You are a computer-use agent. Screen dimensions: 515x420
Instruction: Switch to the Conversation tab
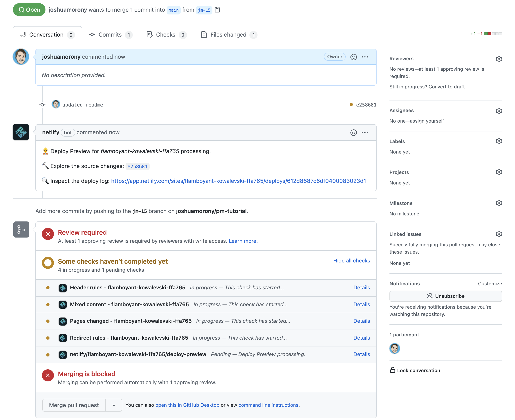(x=47, y=35)
